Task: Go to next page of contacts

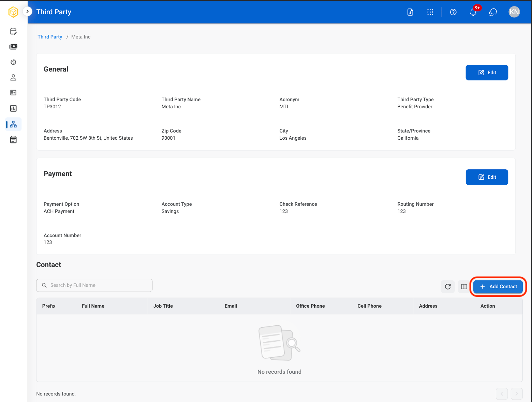Action: pos(517,394)
